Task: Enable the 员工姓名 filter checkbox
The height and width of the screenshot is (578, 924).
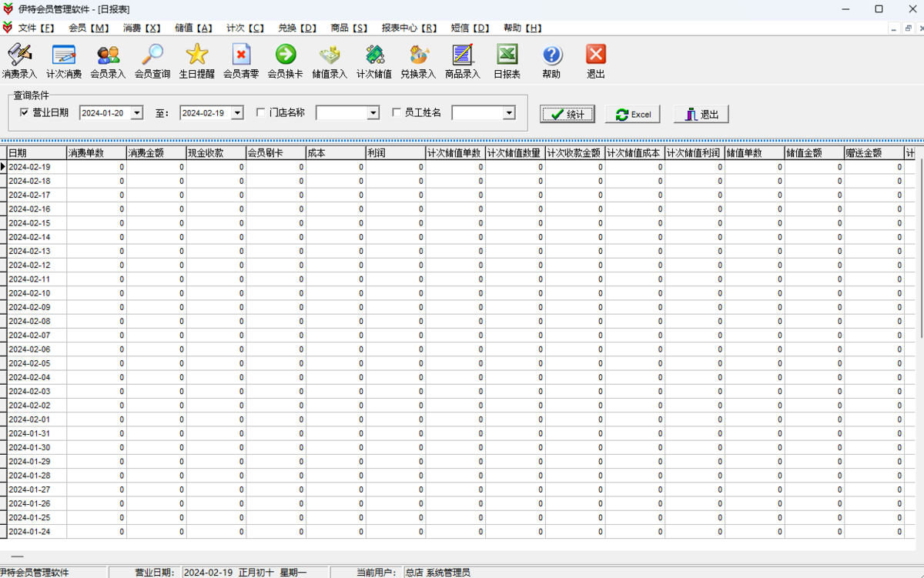Action: (x=397, y=112)
